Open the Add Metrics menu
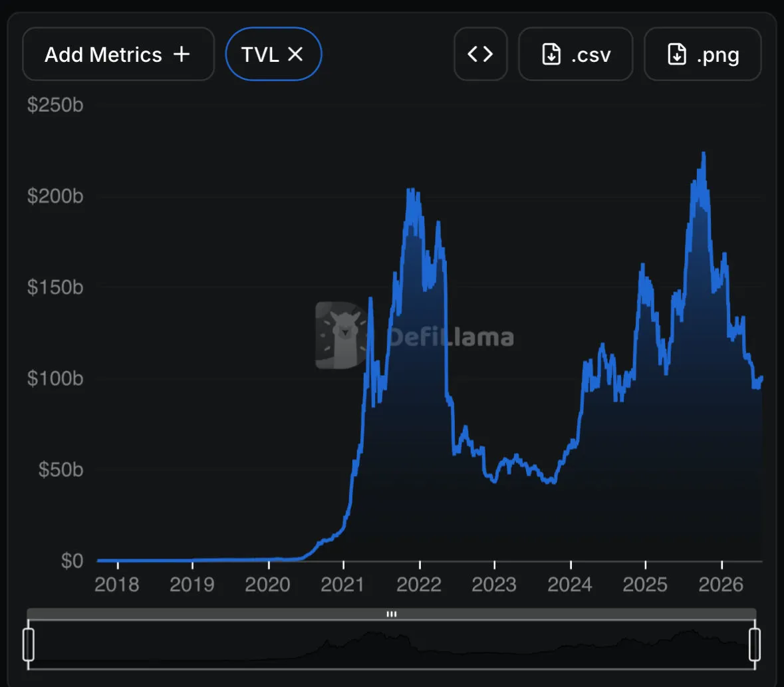Screen dimensions: 784x687 [118, 54]
